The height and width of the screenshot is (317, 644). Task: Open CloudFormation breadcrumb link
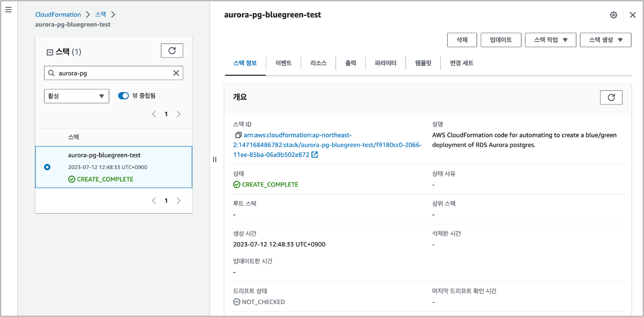coord(58,14)
